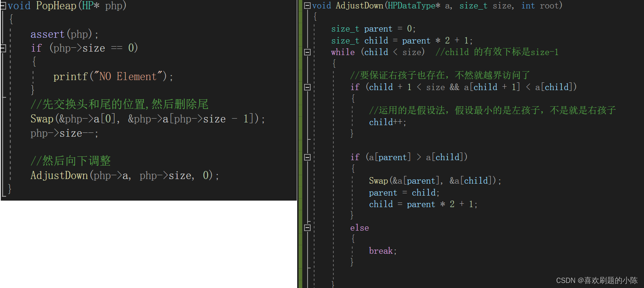Screen dimensions: 644x288
Task: Collapse the void AdjustDown function fold
Action: click(x=307, y=5)
